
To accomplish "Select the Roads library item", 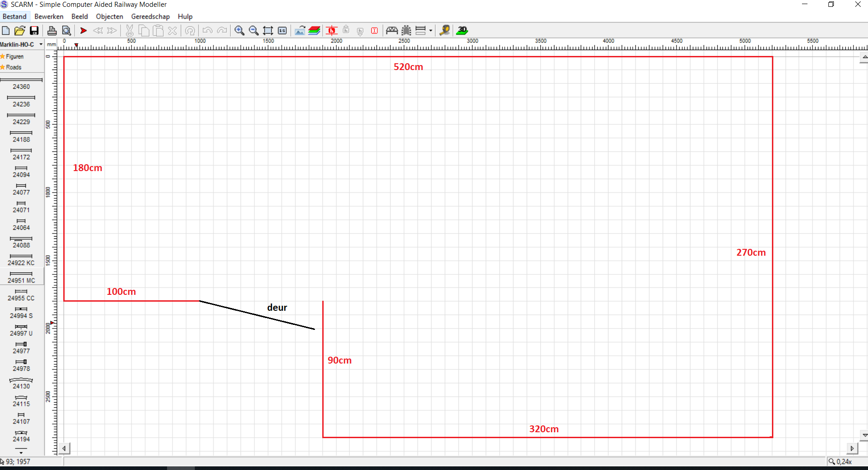I will pyautogui.click(x=14, y=67).
